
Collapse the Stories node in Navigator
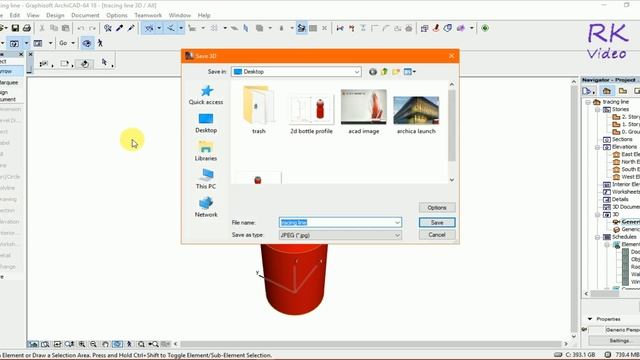tap(597, 109)
